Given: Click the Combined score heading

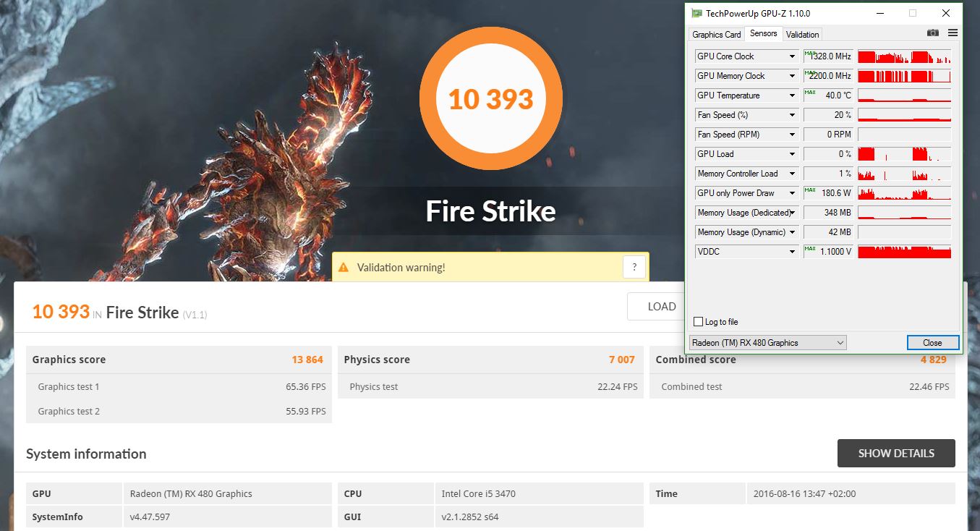Looking at the screenshot, I should pos(696,360).
